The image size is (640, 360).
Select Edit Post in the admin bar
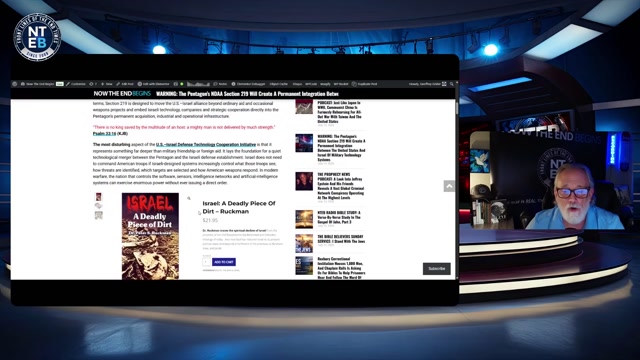click(125, 84)
